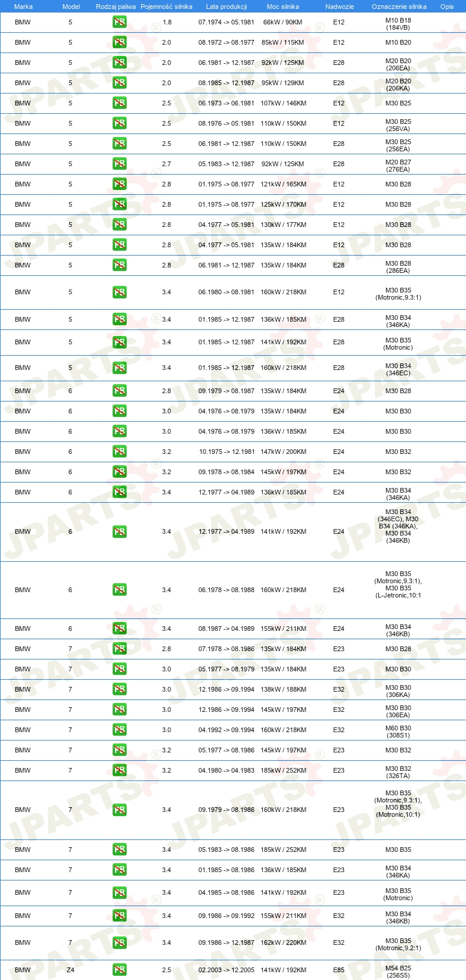Viewport: 466px width, 980px height.
Task: Select the 04.1992 -> 09.1994 production dates
Action: 226,730
